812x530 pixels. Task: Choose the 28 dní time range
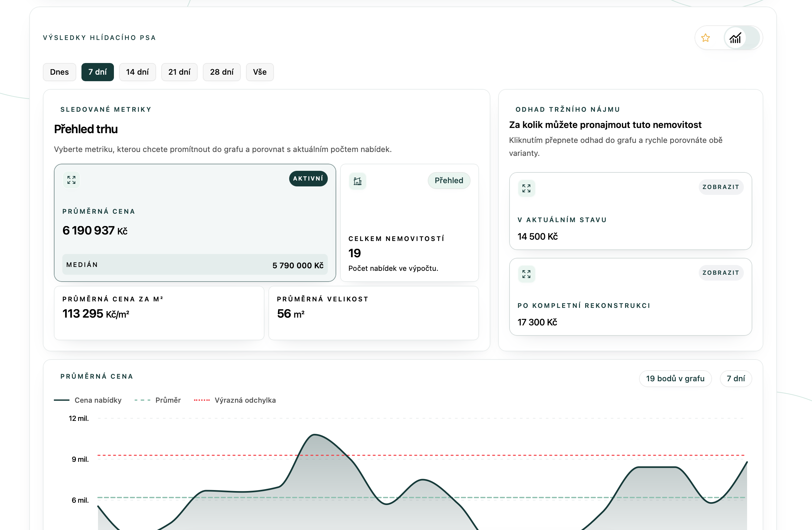click(222, 72)
